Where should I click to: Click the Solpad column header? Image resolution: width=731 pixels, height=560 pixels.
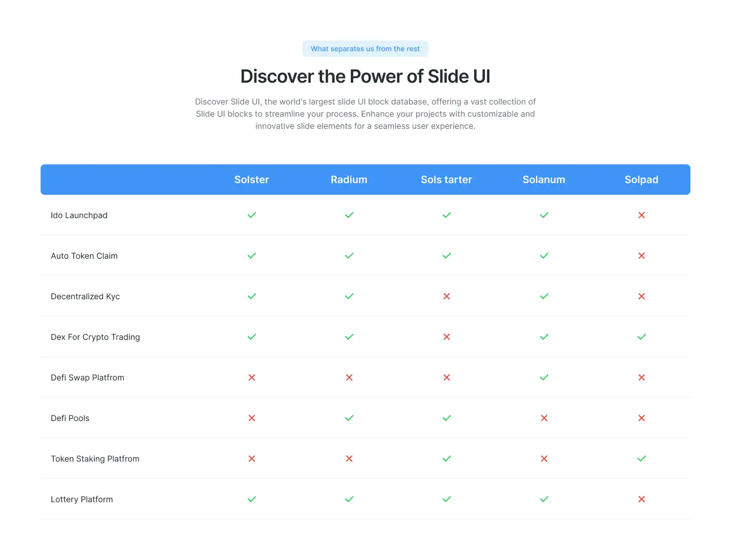tap(642, 180)
